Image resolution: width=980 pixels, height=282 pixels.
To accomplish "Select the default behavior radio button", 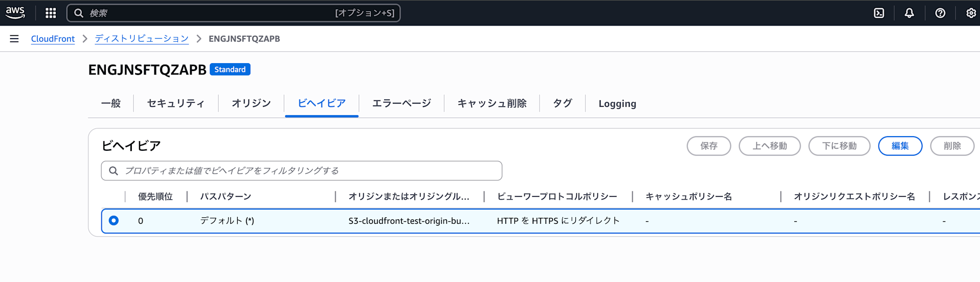I will click(114, 220).
